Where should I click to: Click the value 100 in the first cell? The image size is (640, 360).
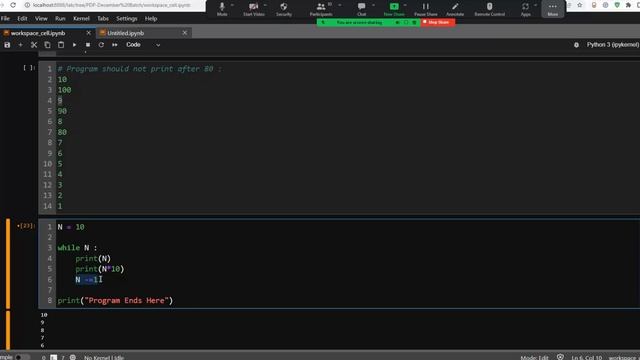pyautogui.click(x=64, y=90)
